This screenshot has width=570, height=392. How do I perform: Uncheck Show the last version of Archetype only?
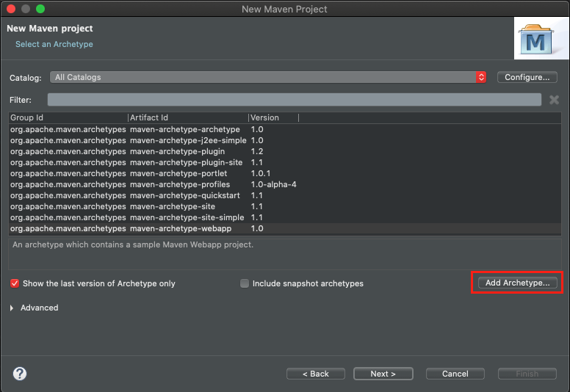tap(15, 283)
